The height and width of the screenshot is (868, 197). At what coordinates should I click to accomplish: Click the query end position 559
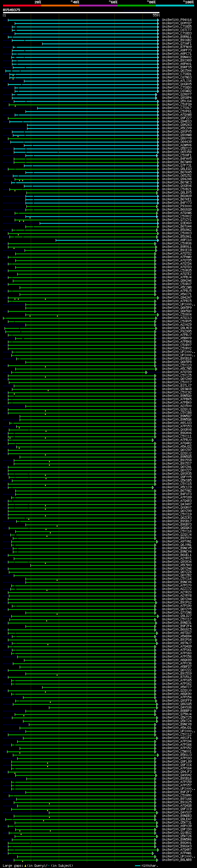[155, 15]
